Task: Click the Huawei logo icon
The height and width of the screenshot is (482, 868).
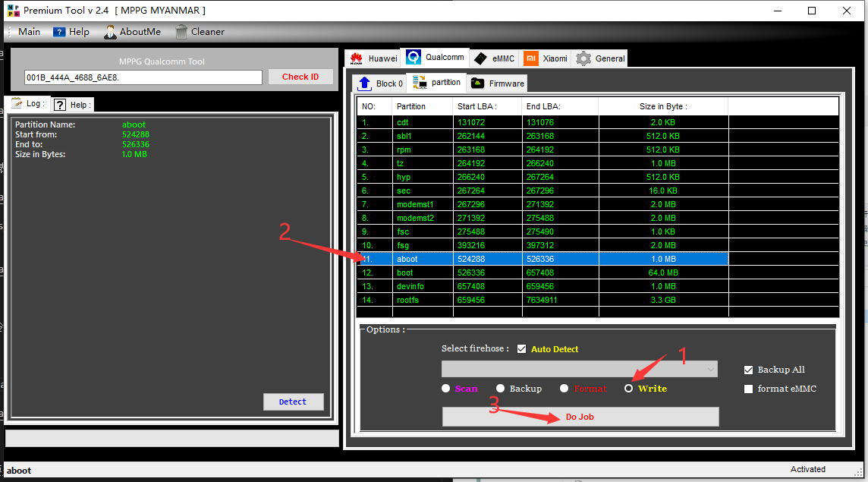Action: point(357,58)
